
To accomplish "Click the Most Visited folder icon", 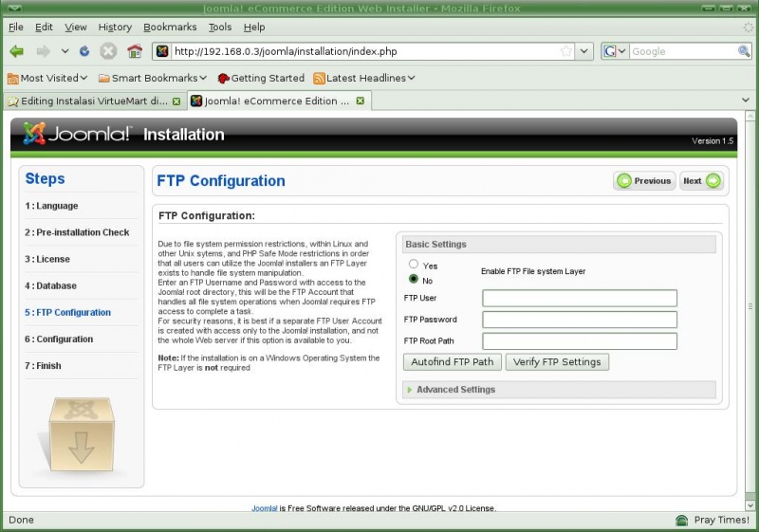I will tap(13, 79).
